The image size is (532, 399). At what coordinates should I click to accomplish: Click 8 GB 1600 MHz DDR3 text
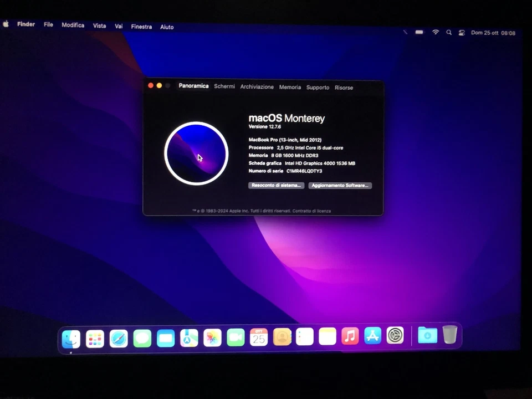pos(294,155)
